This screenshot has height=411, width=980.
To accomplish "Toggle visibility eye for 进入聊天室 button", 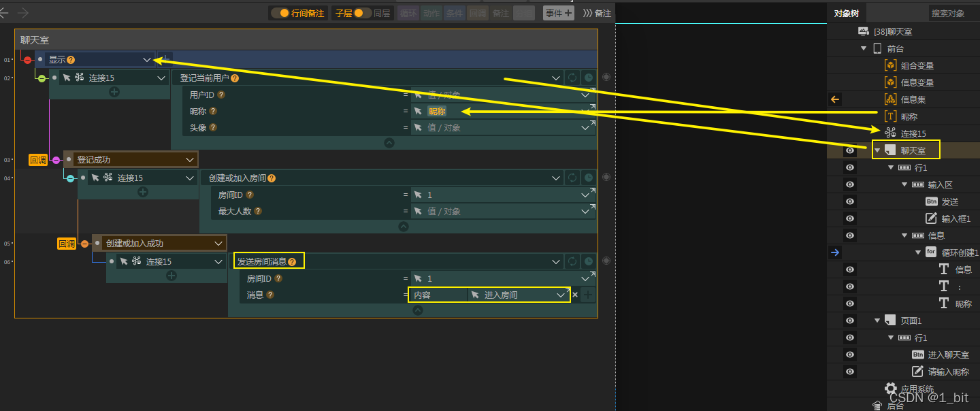I will 850,355.
